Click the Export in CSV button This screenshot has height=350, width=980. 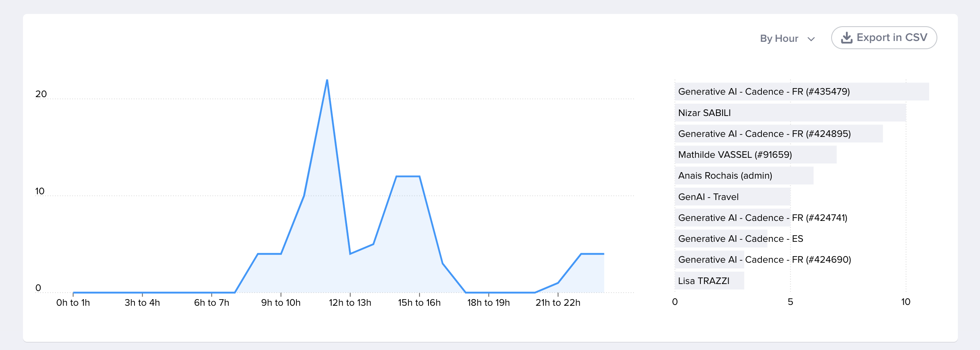point(884,38)
